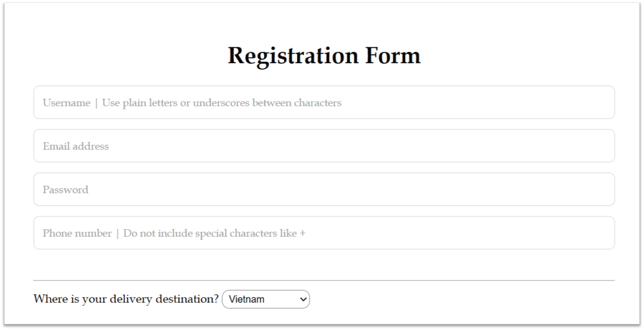The image size is (644, 330).
Task: Expand the country selector showing Vietnam
Action: (x=266, y=299)
